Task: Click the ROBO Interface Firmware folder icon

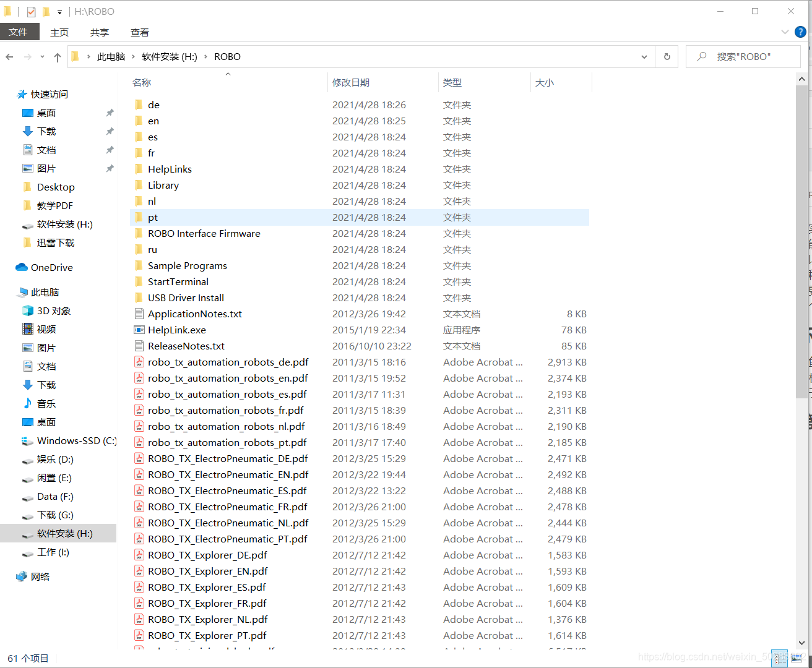Action: (139, 233)
